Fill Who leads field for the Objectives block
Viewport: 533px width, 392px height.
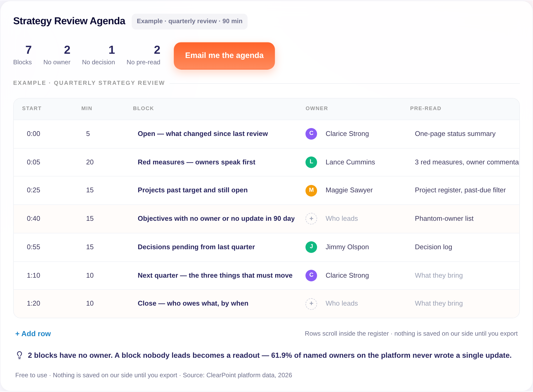pyautogui.click(x=342, y=219)
